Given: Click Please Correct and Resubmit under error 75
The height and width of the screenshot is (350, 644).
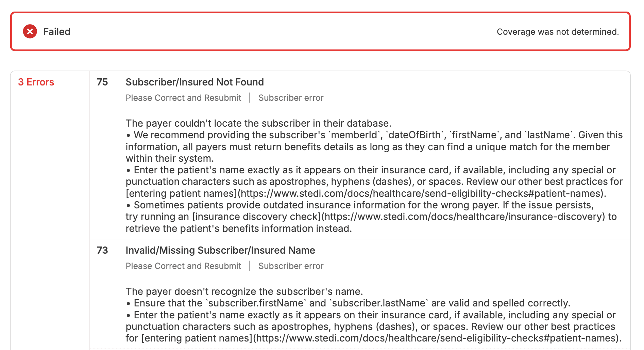Looking at the screenshot, I should [183, 98].
